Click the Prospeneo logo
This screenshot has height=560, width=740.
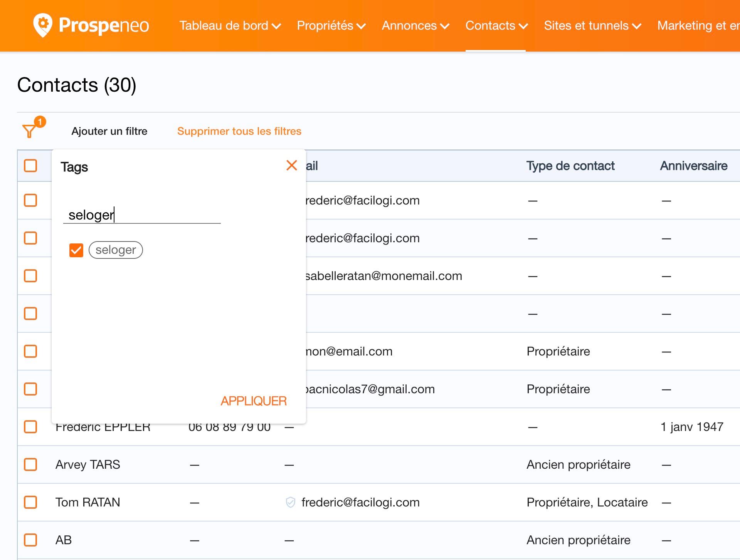pos(91,25)
